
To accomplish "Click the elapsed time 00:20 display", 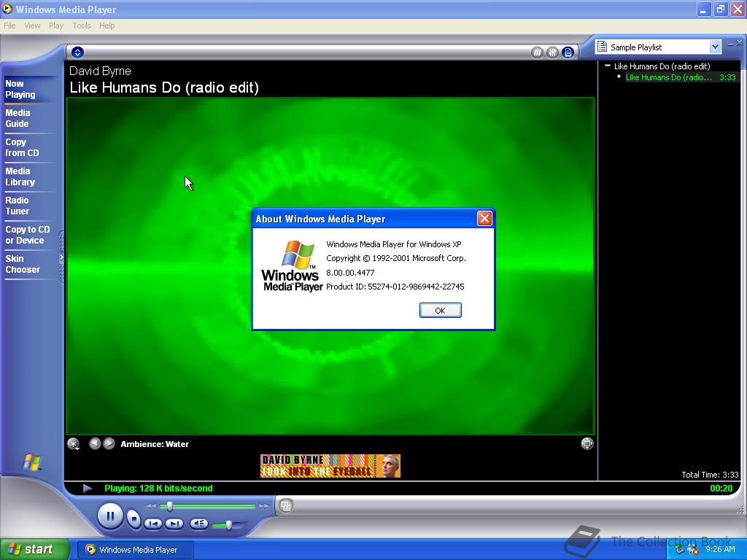I will point(721,488).
